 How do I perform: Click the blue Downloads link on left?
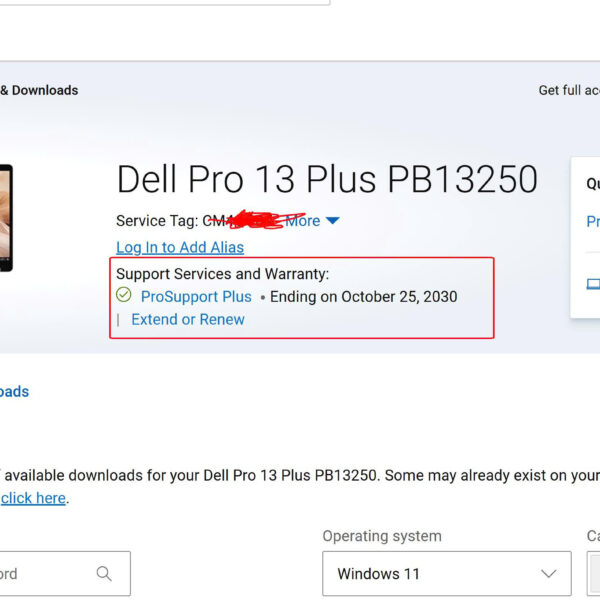[14, 392]
